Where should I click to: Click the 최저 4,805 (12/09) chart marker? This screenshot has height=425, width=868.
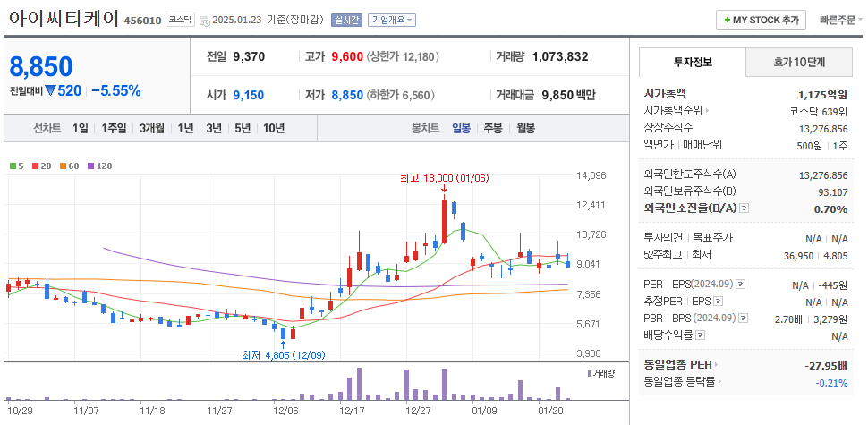click(x=283, y=354)
